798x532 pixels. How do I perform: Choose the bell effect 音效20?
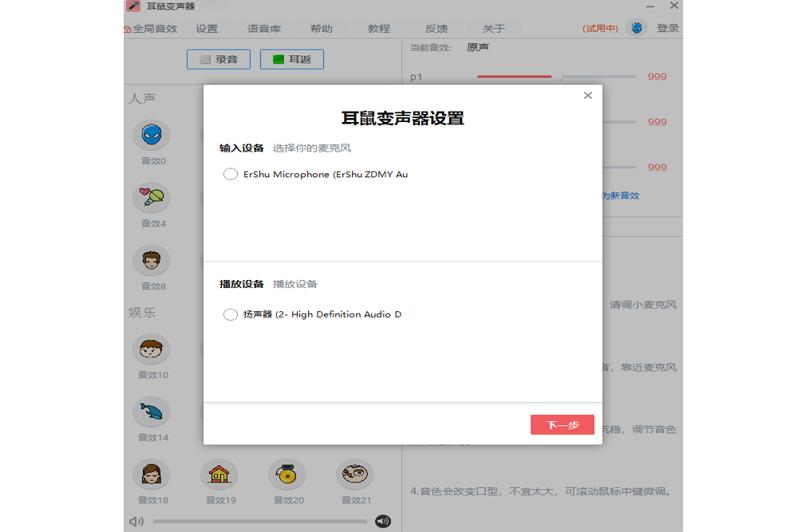click(x=286, y=475)
